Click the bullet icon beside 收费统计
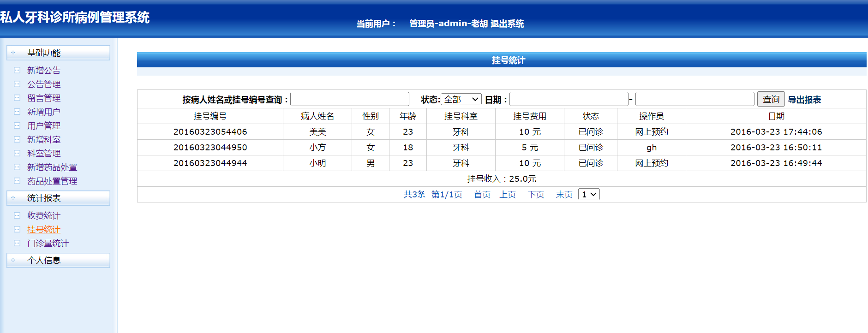868x333 pixels. (17, 215)
